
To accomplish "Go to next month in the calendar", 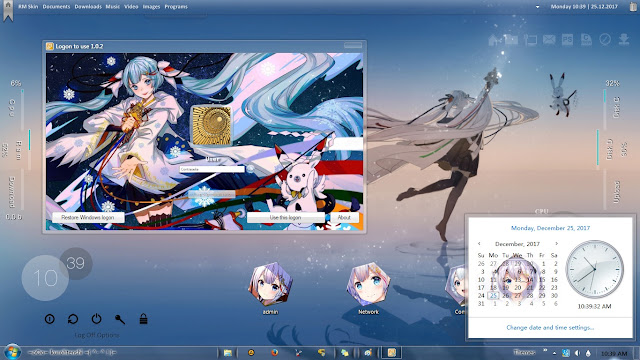I will click(x=556, y=244).
